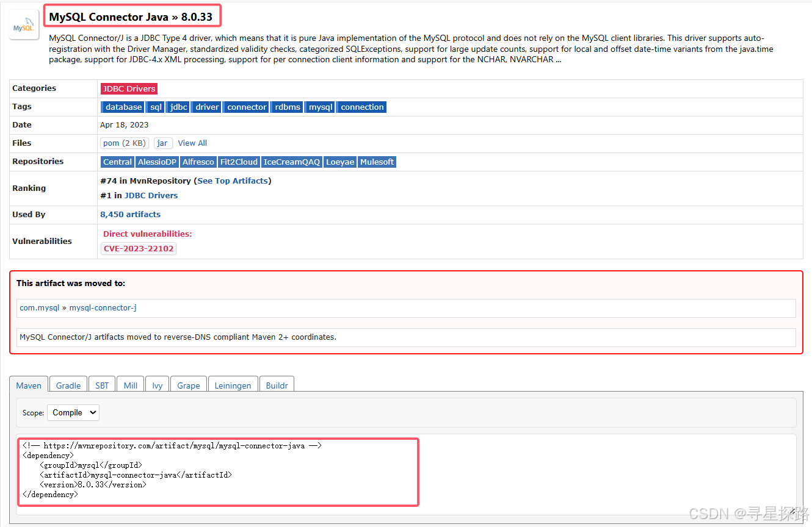
Task: Open the com.mysql group link
Action: click(x=40, y=308)
